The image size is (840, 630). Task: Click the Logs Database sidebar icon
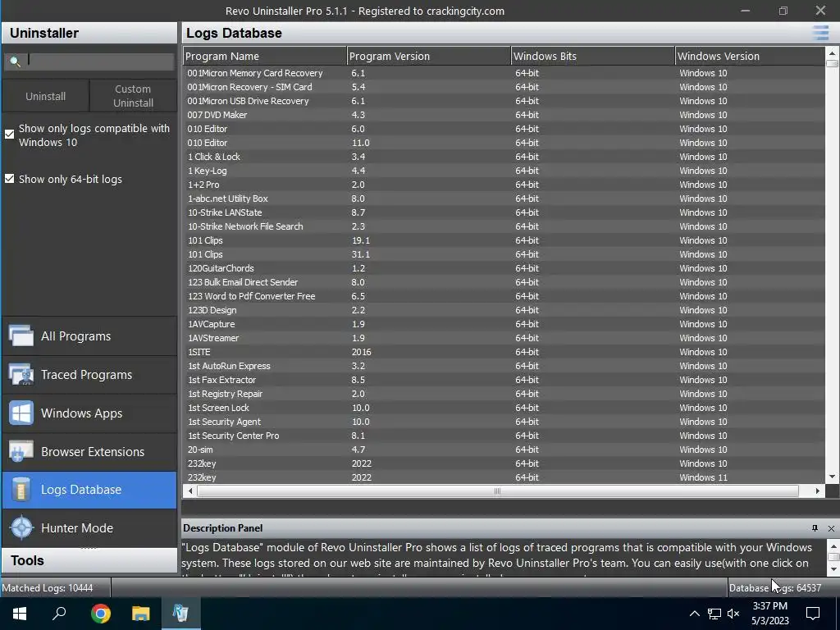[x=21, y=490]
